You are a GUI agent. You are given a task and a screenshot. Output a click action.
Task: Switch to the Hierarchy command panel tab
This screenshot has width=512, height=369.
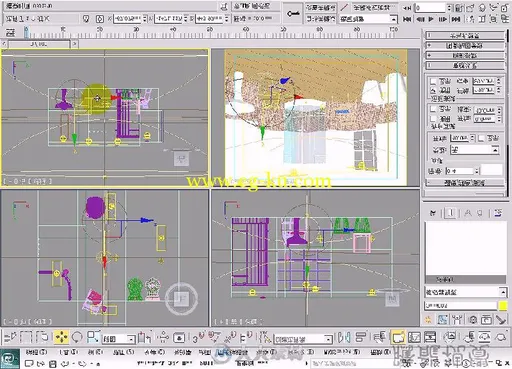[x=458, y=320]
